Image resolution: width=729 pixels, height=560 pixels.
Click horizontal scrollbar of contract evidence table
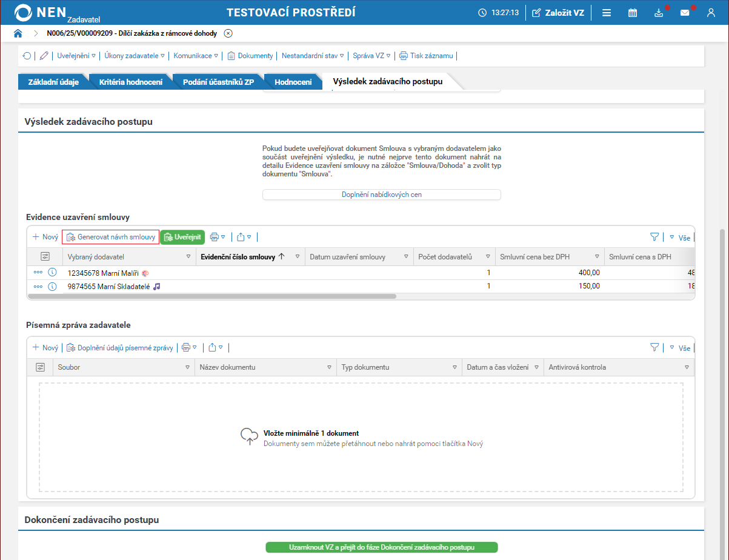click(212, 297)
